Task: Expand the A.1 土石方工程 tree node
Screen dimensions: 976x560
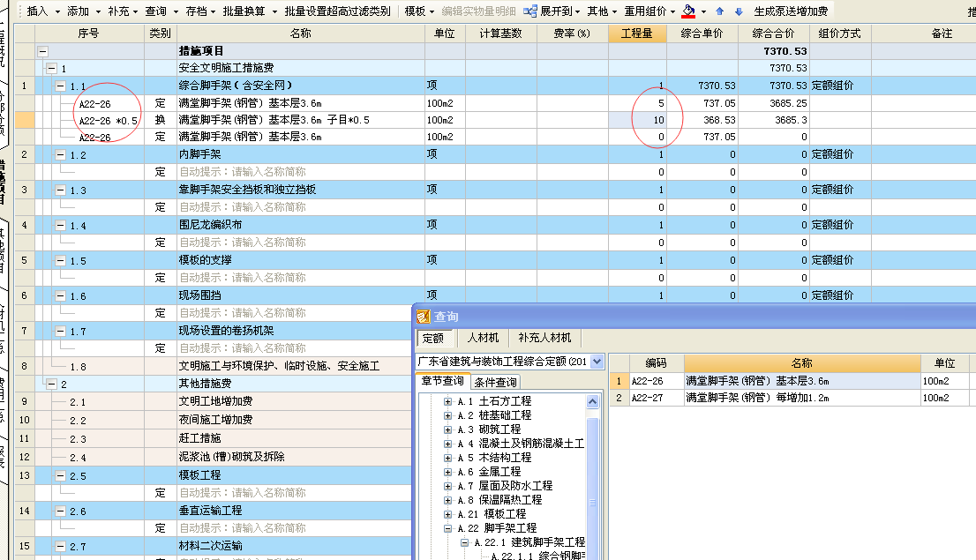Action: tap(447, 401)
